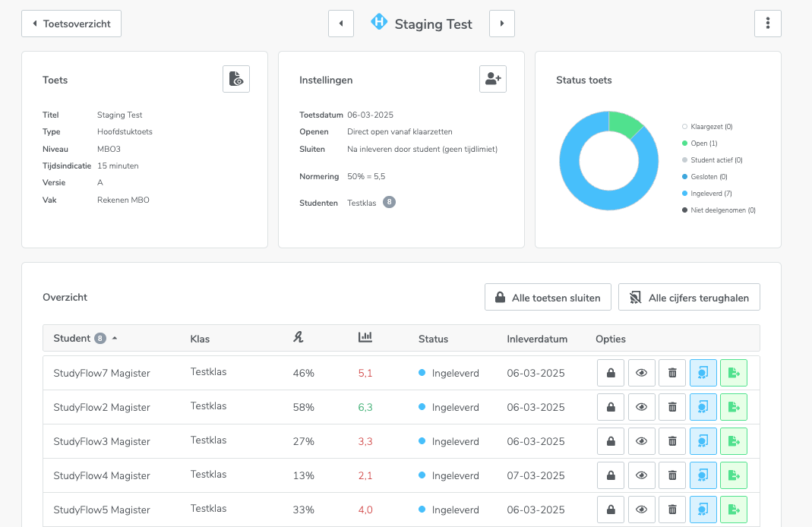Click the Toetsoverzicht back button
The width and height of the screenshot is (812, 527).
click(x=71, y=24)
